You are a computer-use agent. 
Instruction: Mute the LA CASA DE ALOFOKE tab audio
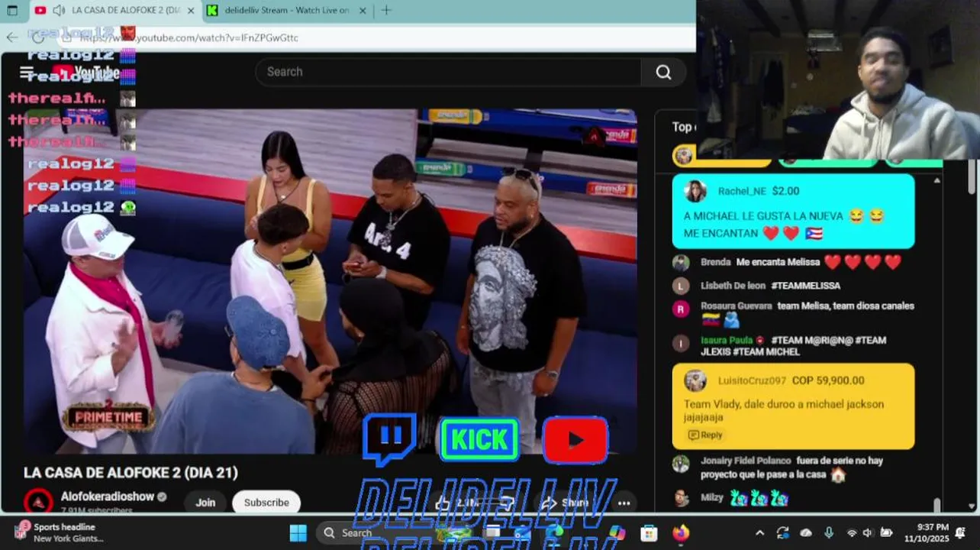coord(58,11)
